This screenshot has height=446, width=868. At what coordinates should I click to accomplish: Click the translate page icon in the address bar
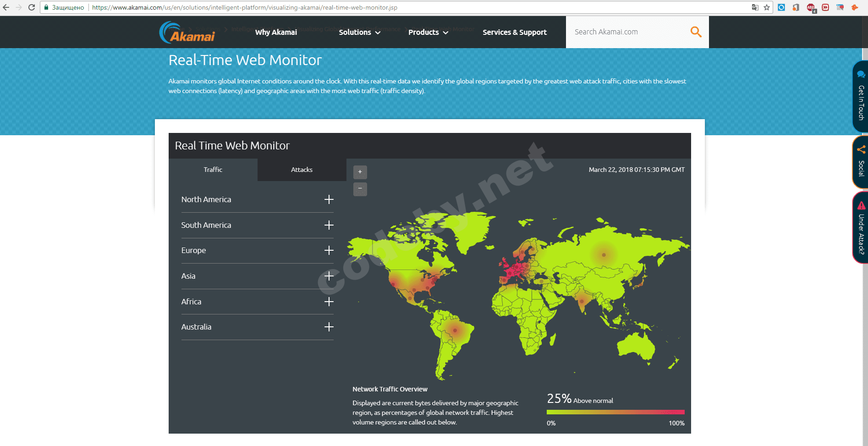tap(755, 7)
